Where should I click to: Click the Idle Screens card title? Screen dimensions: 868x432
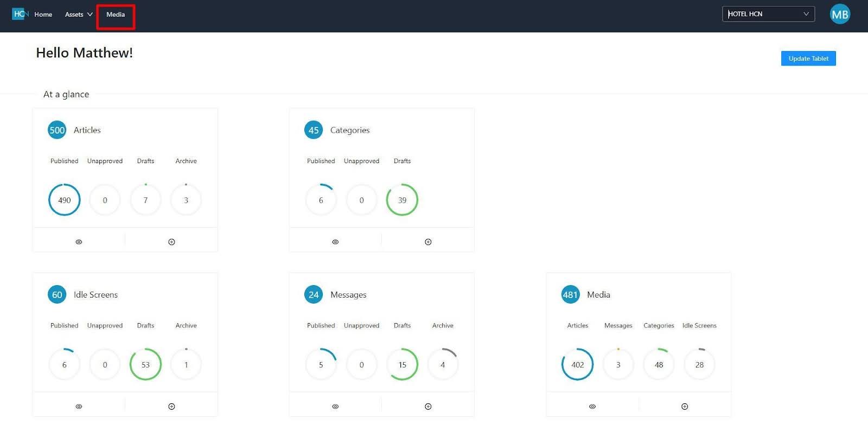click(x=95, y=295)
